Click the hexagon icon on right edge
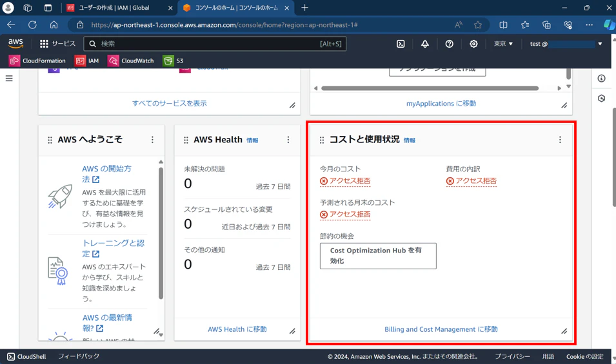Image resolution: width=616 pixels, height=364 pixels. pos(601,99)
